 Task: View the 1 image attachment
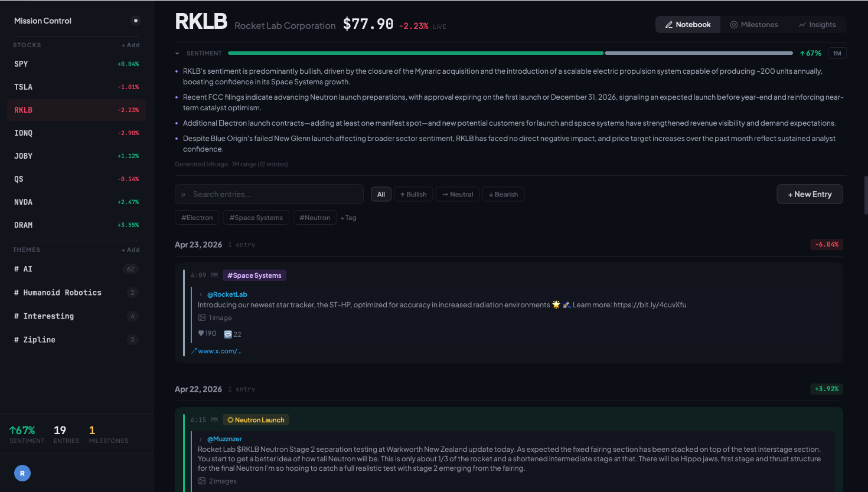click(215, 317)
